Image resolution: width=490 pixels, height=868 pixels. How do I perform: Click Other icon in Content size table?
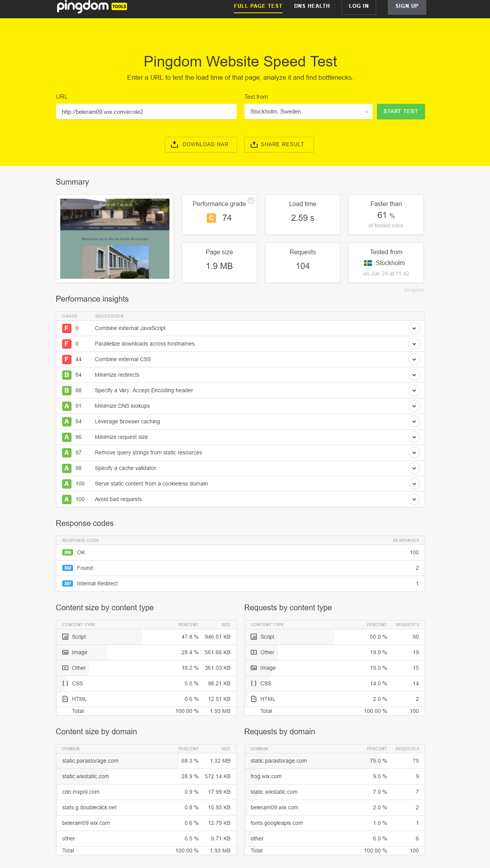tap(65, 668)
